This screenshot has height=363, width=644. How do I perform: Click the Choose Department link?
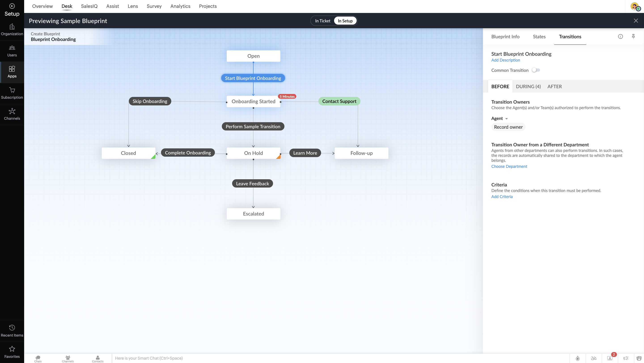pyautogui.click(x=509, y=166)
